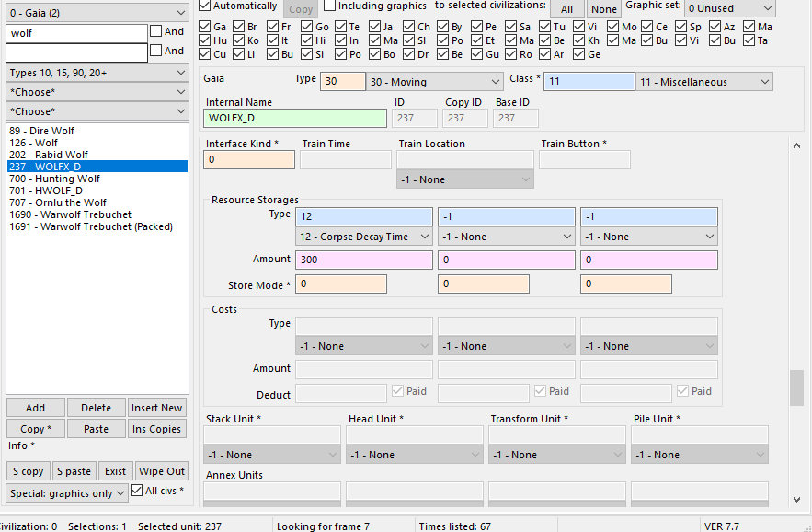Image resolution: width=812 pixels, height=532 pixels.
Task: Open the Graphic set dropdown showing 0 Unused
Action: pos(729,8)
